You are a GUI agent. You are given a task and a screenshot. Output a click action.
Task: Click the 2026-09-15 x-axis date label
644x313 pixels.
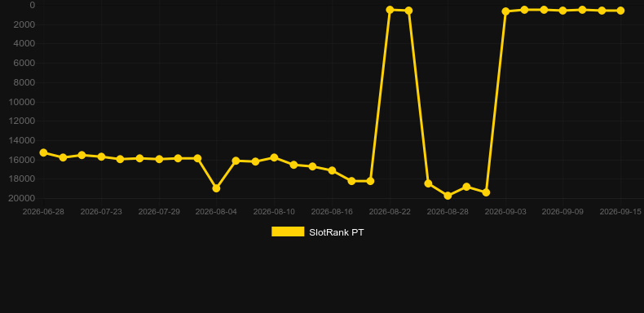pyautogui.click(x=620, y=212)
